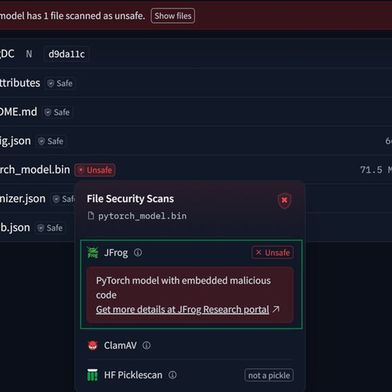Click the external link arrow after JFrog portal
This screenshot has height=392, width=392.
click(276, 309)
